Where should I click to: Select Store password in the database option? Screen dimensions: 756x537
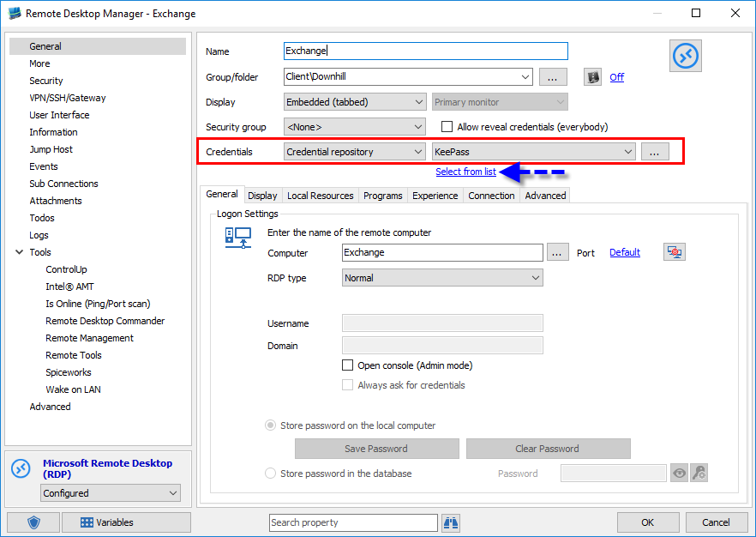pyautogui.click(x=271, y=474)
